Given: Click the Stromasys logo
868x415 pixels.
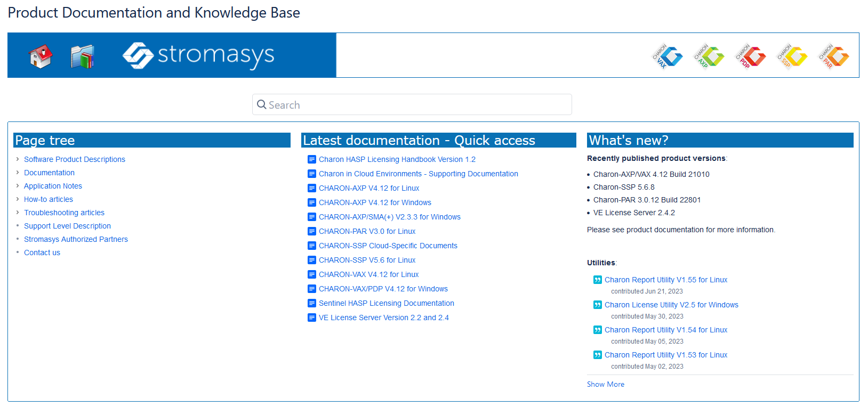Looking at the screenshot, I should click(198, 55).
